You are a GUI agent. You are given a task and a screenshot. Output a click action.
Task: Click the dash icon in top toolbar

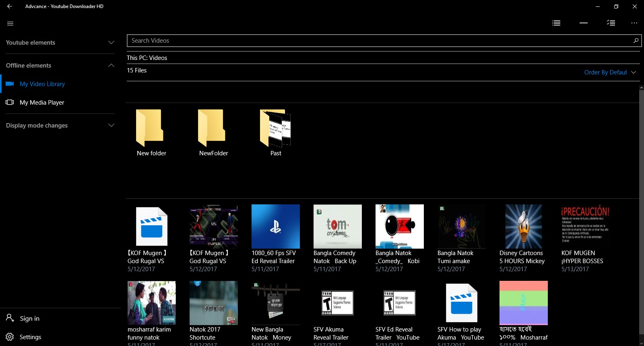[x=584, y=23]
